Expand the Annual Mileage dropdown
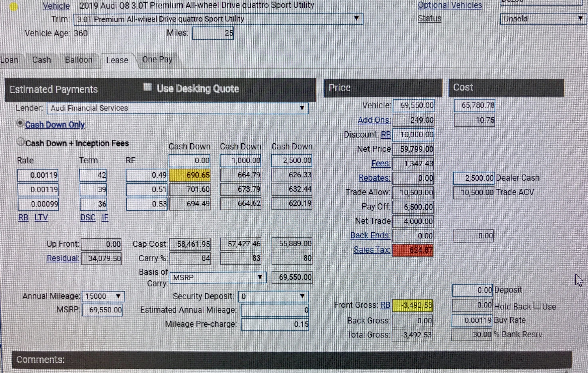 118,296
